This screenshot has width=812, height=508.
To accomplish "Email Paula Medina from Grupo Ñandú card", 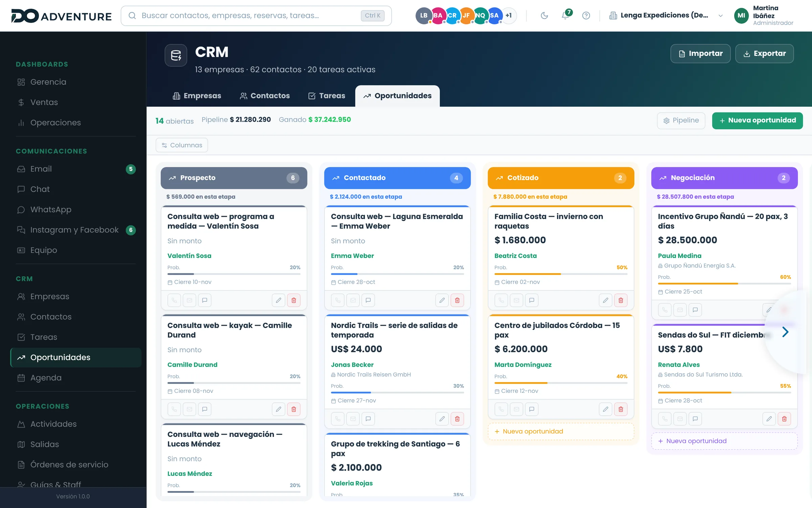I will point(680,310).
